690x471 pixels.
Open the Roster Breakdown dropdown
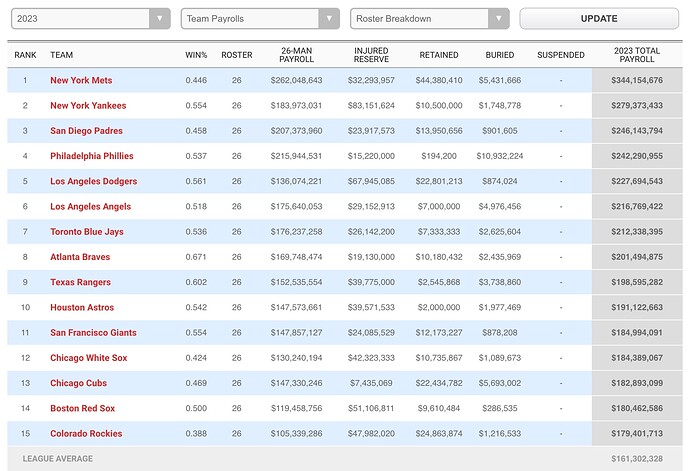pyautogui.click(x=429, y=18)
